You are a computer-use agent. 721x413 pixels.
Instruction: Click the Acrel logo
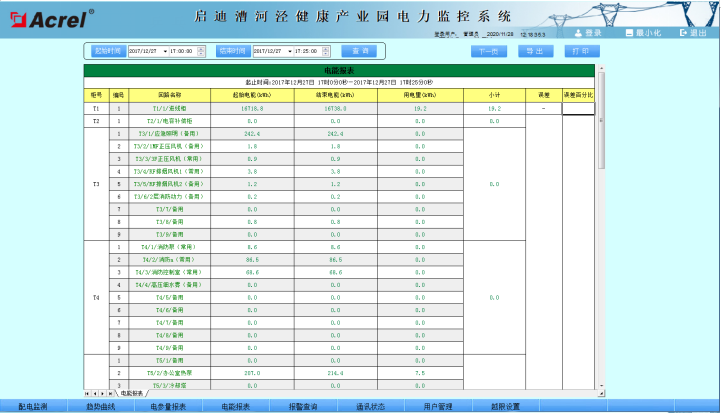[x=48, y=18]
